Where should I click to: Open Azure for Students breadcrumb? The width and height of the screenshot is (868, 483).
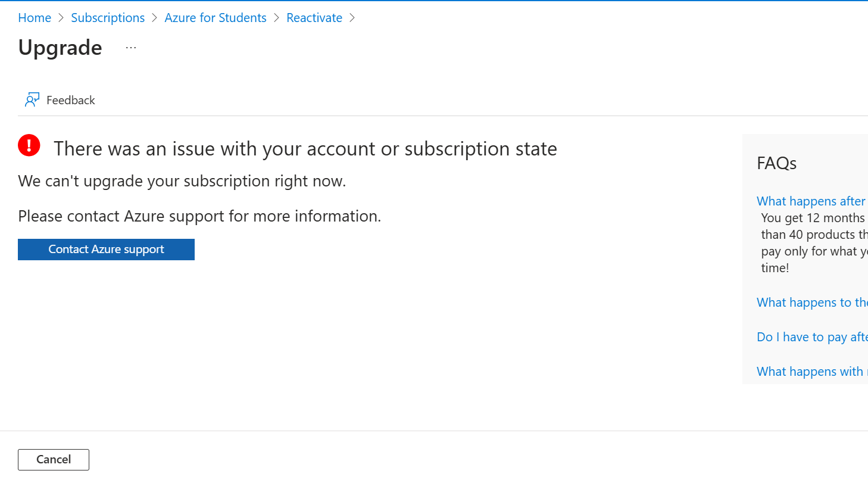point(216,18)
